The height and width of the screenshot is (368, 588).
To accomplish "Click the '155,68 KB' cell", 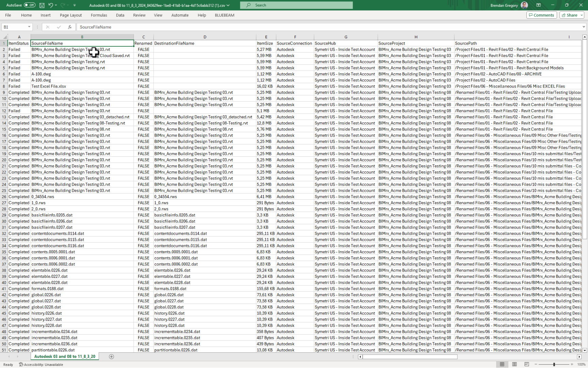I will click(x=266, y=289).
